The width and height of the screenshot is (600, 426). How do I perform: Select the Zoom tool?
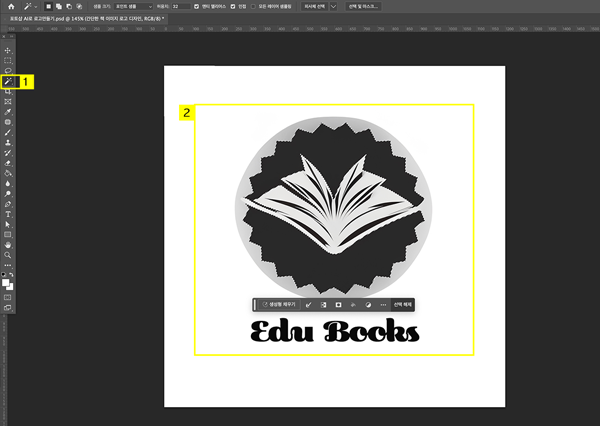coord(8,255)
